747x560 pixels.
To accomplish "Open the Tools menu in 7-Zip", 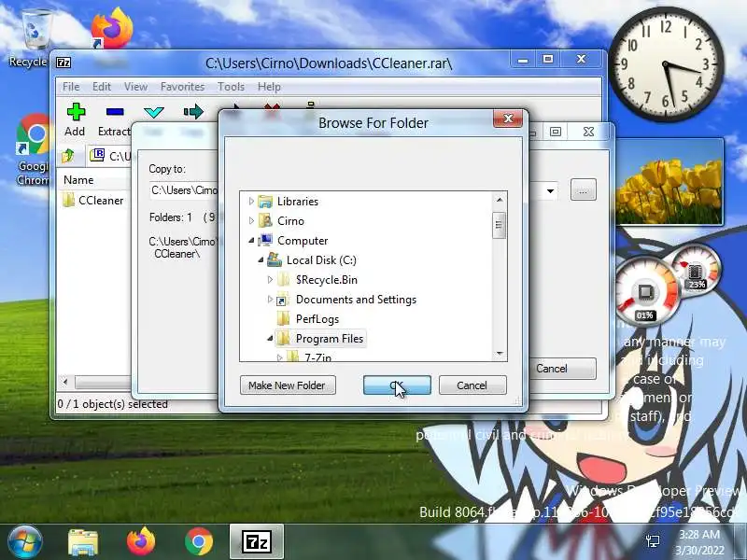I will 231,87.
